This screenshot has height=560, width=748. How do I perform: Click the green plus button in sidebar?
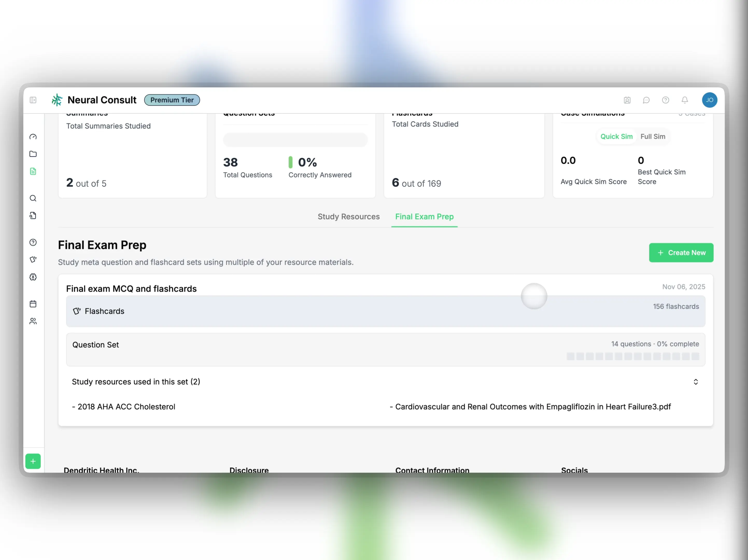point(33,461)
